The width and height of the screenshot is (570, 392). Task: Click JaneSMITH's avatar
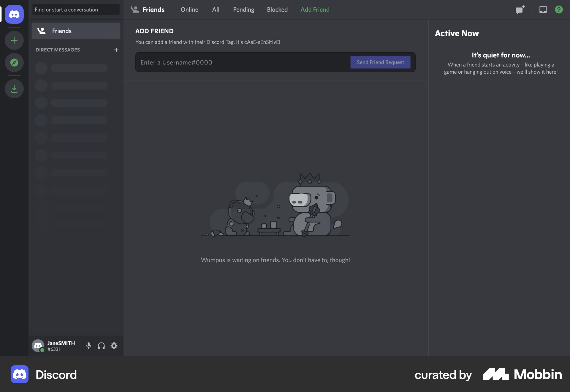(38, 346)
